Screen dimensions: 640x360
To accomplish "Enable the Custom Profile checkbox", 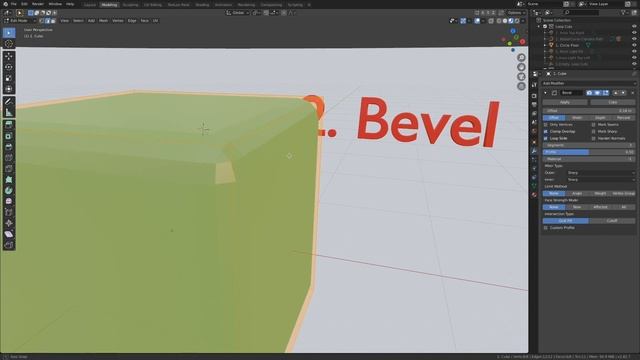I will 546,228.
